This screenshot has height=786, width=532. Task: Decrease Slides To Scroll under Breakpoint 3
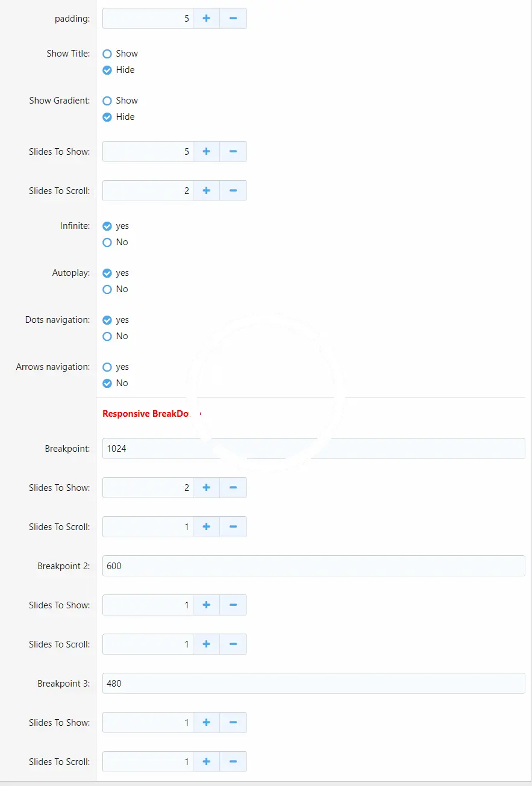[233, 762]
